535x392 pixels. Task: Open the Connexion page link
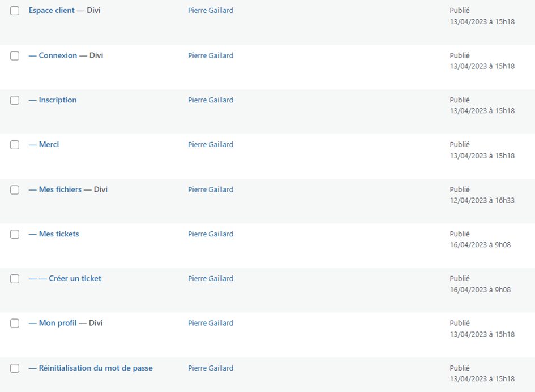click(x=57, y=55)
